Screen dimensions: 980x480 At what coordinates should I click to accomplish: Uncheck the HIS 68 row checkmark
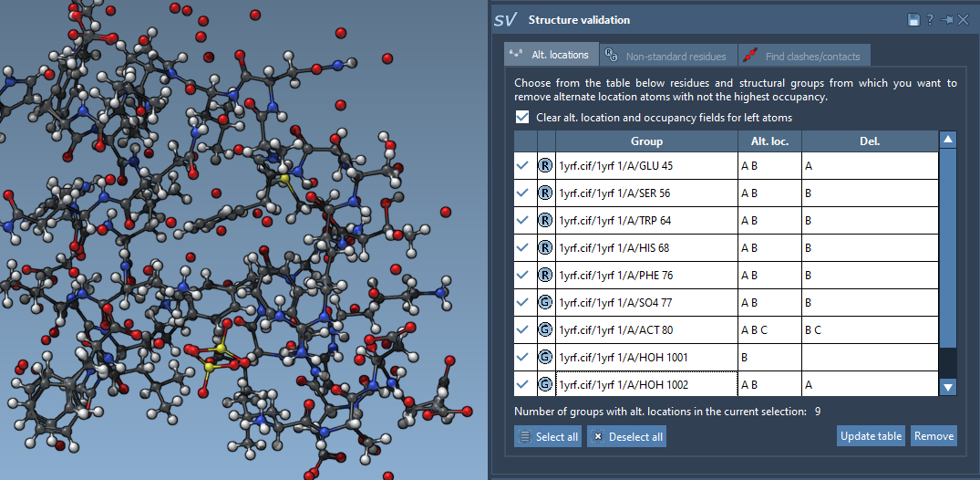(x=523, y=248)
